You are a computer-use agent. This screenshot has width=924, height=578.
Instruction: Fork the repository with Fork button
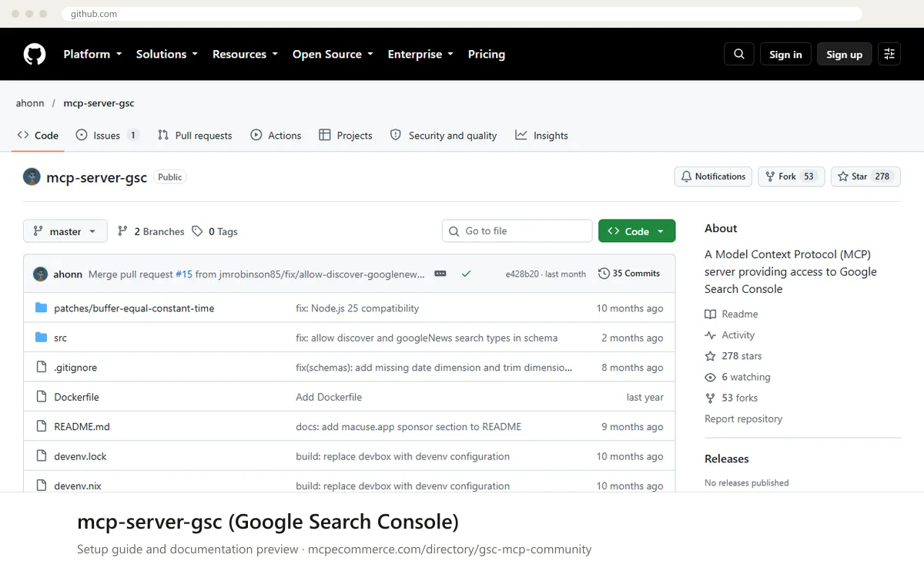pyautogui.click(x=792, y=176)
